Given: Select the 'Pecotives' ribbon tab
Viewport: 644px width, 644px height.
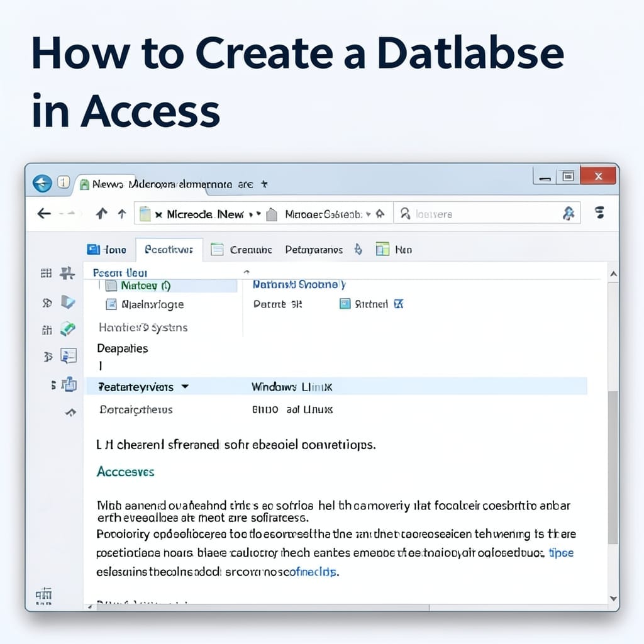Looking at the screenshot, I should click(169, 250).
